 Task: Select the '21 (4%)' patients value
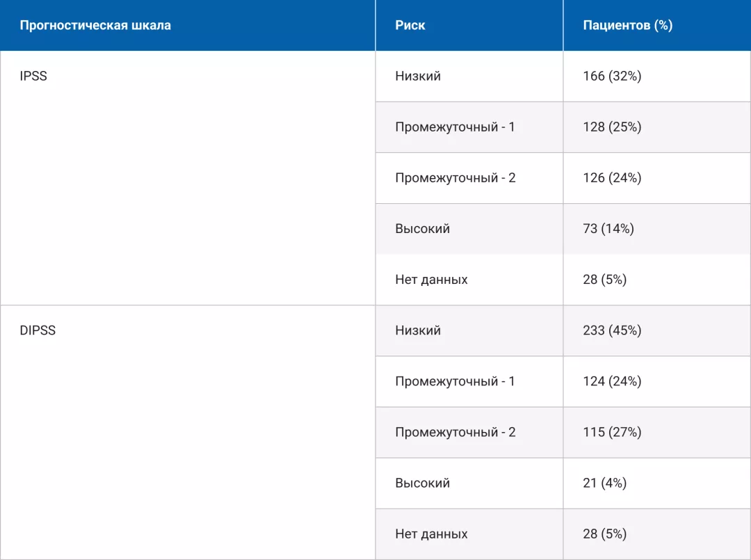[604, 483]
